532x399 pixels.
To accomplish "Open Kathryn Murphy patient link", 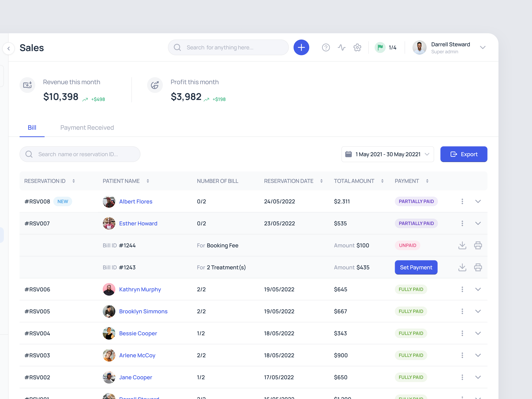I will point(140,289).
